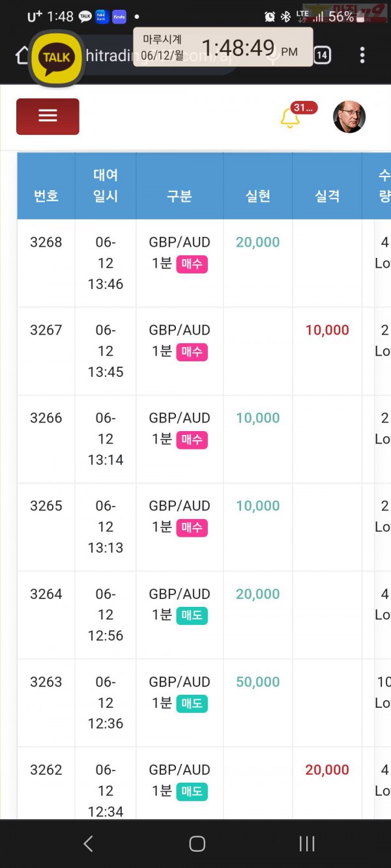Image resolution: width=391 pixels, height=868 pixels.
Task: Click 매수 badge in row 3268
Action: click(192, 264)
